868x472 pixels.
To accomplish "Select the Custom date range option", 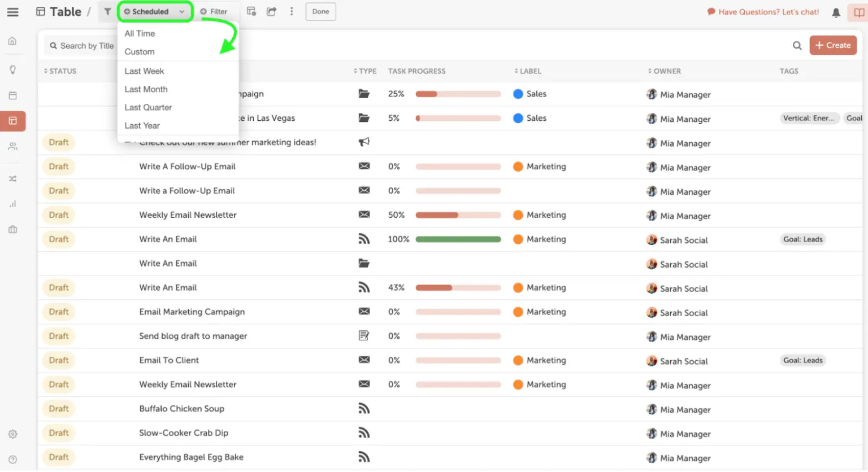I will pyautogui.click(x=140, y=52).
